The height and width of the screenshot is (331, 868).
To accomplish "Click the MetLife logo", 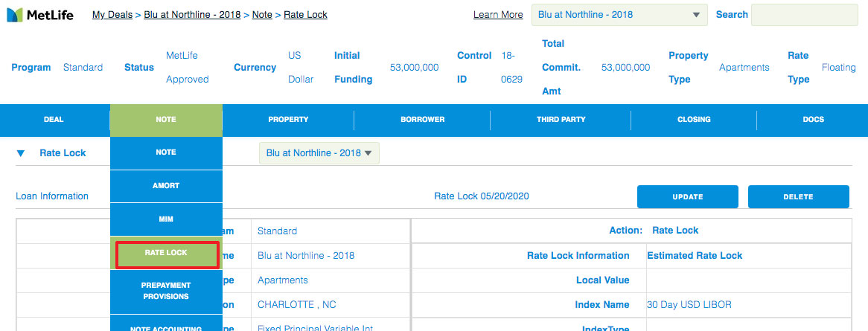I will (40, 15).
